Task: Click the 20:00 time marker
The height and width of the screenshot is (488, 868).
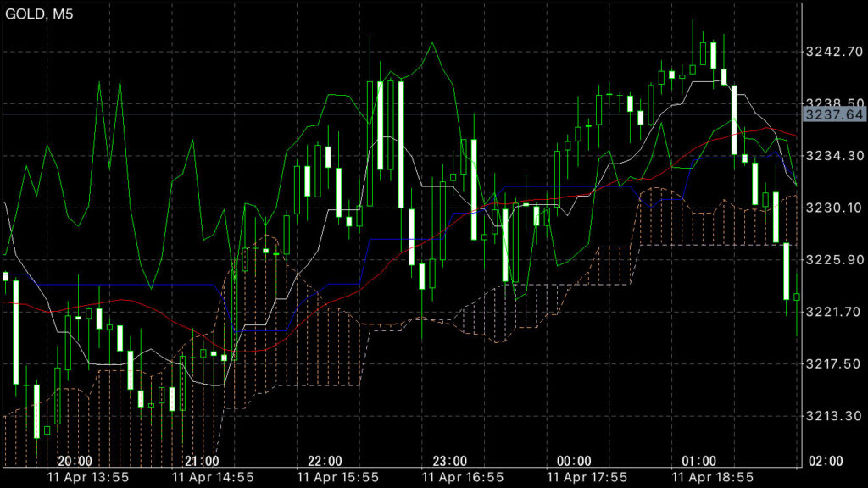Action: pyautogui.click(x=75, y=461)
